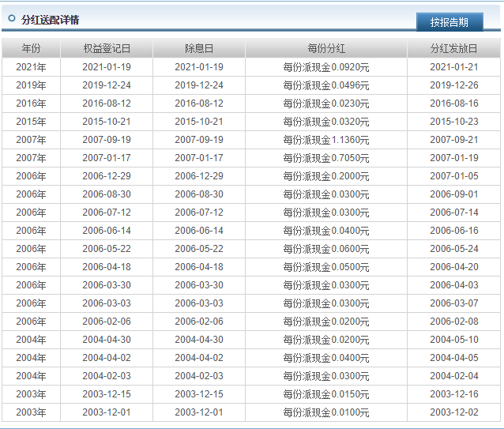The image size is (504, 429).
Task: Click dividend text 每份派现金0.0100元
Action: (326, 412)
